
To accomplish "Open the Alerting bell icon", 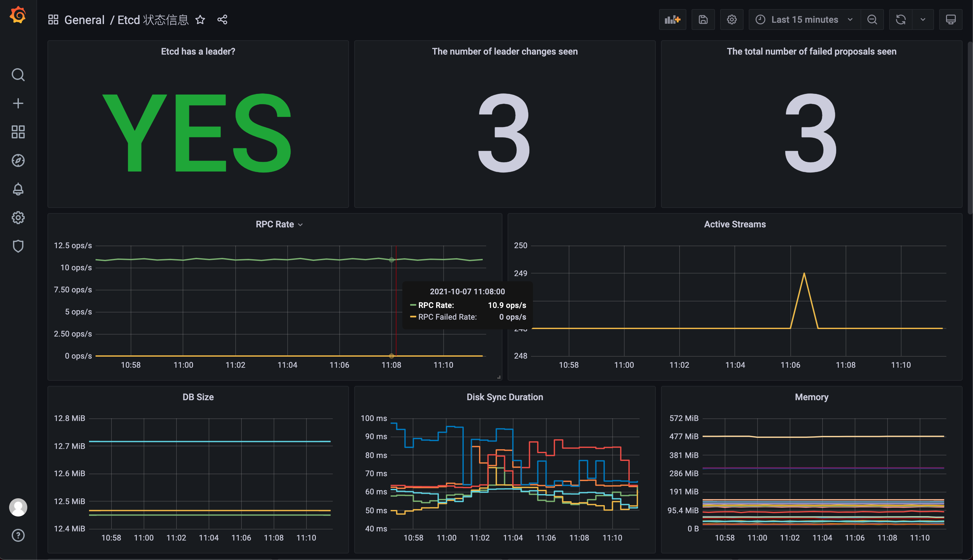I will (x=18, y=189).
